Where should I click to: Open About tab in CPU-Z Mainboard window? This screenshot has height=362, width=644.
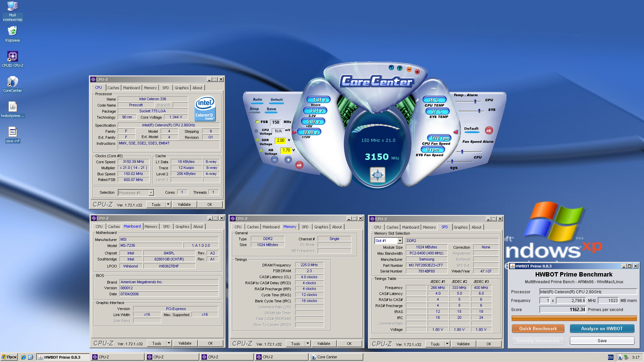click(198, 227)
